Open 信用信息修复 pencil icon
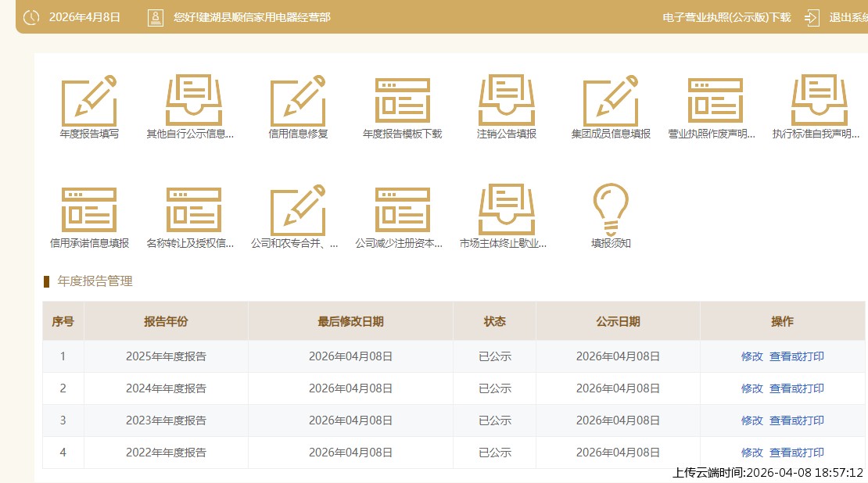868x483 pixels. tap(298, 101)
